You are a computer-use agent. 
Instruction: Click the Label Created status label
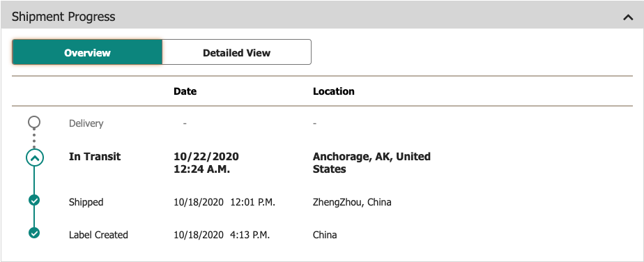pos(98,235)
